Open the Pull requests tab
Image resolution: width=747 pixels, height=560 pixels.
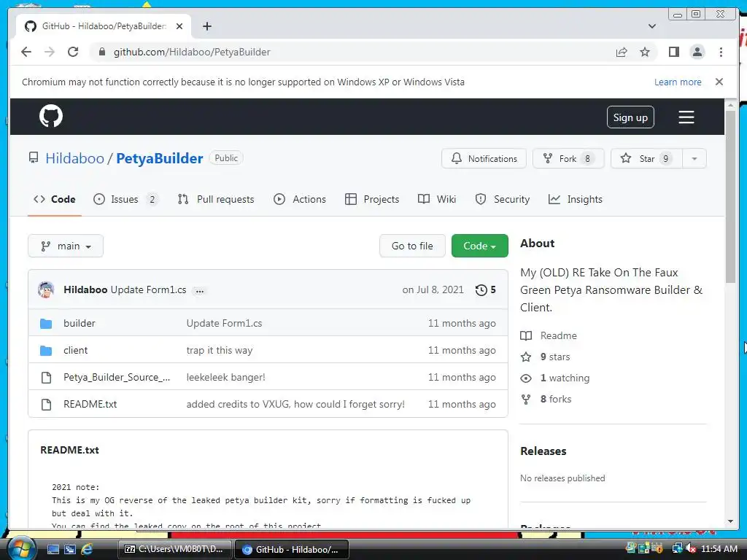pos(216,199)
